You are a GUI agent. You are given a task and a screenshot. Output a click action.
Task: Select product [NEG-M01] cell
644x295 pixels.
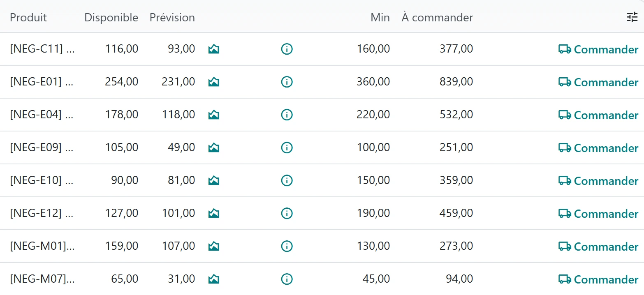coord(43,246)
